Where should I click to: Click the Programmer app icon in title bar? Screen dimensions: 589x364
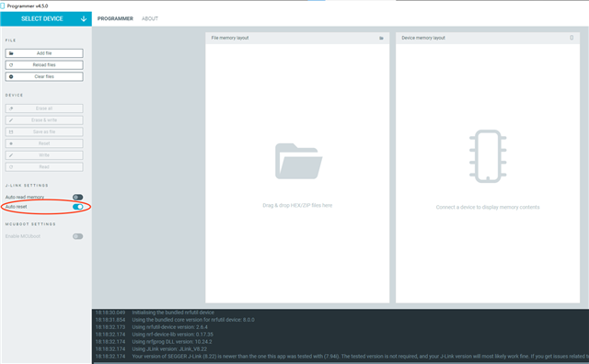click(3, 6)
